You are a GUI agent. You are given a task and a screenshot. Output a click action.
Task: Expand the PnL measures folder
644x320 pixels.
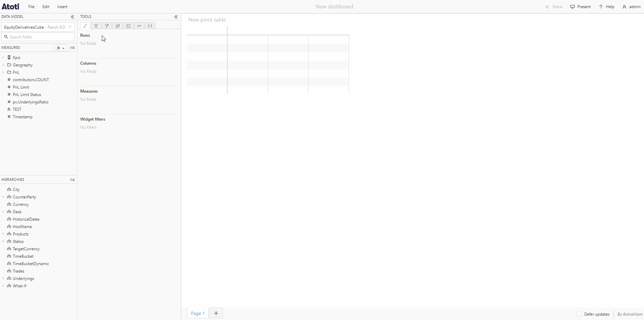click(x=3, y=72)
